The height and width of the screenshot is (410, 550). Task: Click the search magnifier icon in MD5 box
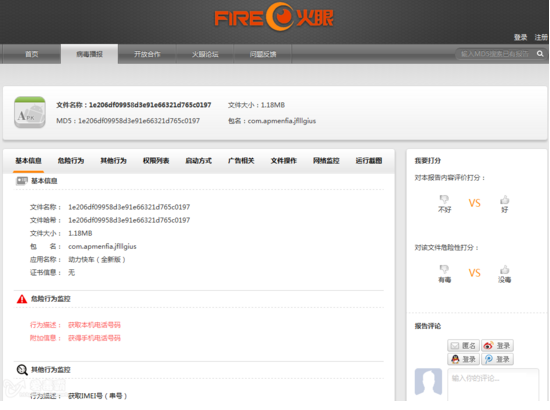click(x=540, y=54)
